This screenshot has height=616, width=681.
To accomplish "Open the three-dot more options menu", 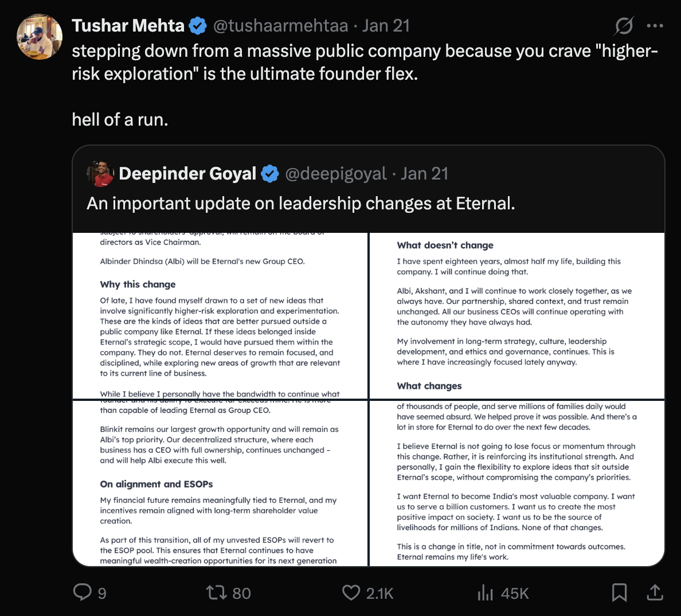I will coord(655,26).
